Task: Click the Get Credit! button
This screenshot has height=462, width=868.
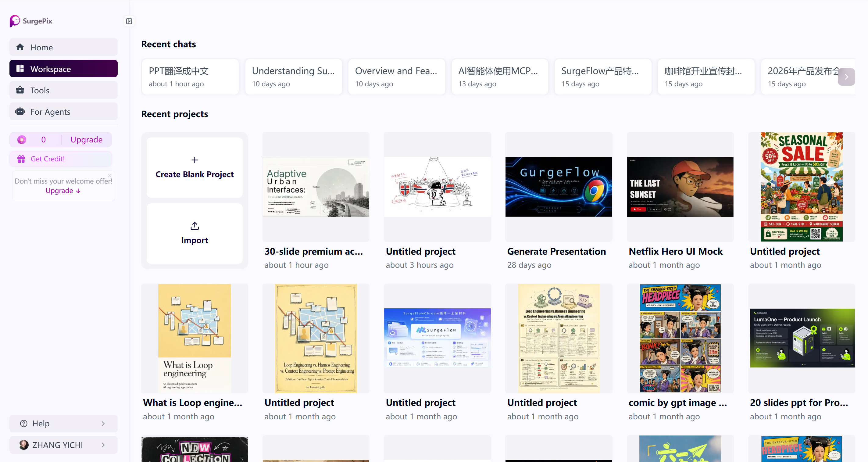Action: coord(61,159)
